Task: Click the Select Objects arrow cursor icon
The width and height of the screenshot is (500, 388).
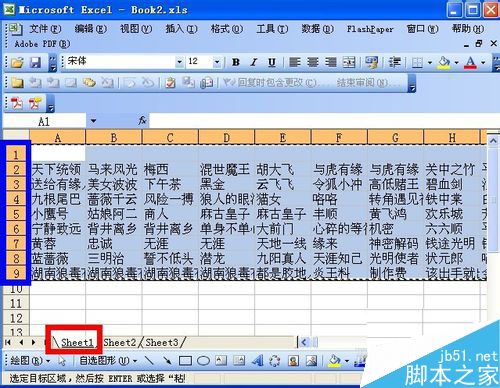Action: click(62, 360)
